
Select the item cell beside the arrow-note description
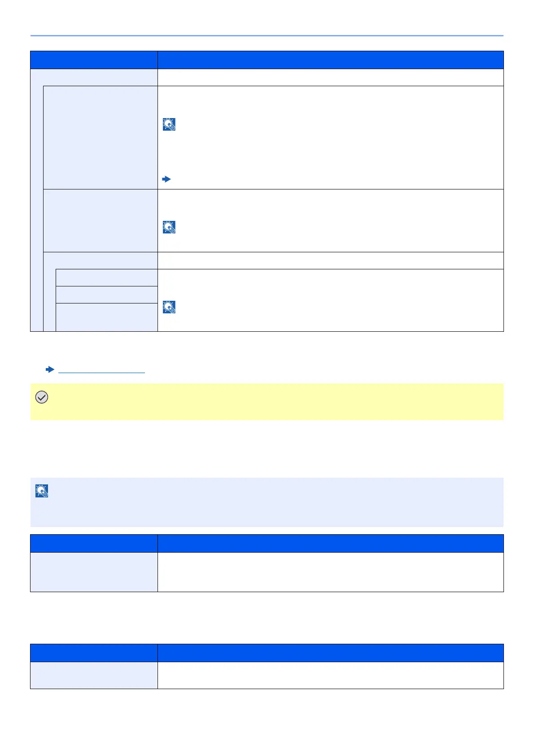[x=101, y=137]
